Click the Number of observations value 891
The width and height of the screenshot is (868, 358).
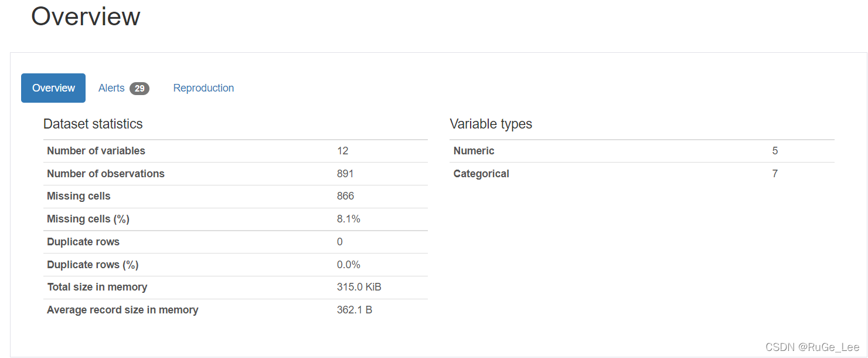coord(345,174)
